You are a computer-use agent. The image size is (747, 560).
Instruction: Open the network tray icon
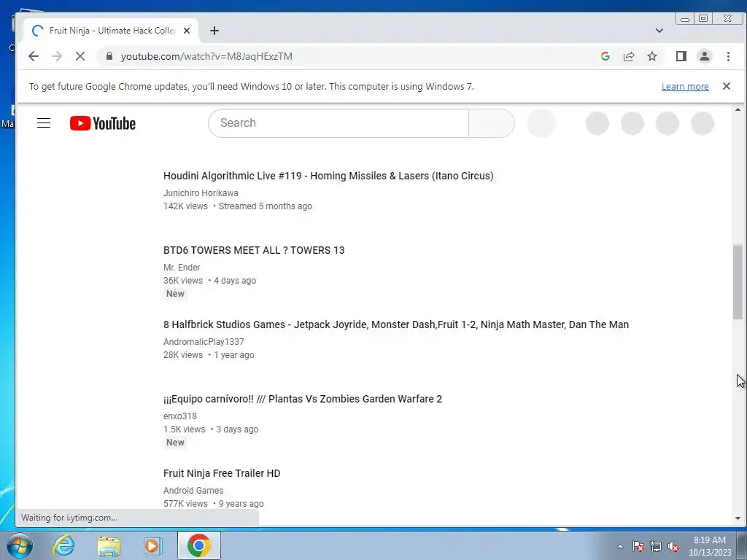pos(656,546)
